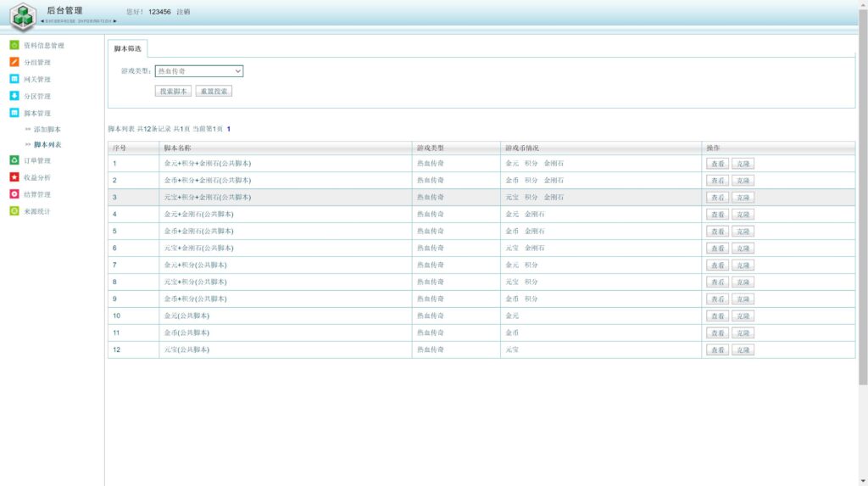Collapse the 脚本管理 sidebar menu
Viewport: 868px width, 486px height.
click(x=36, y=113)
